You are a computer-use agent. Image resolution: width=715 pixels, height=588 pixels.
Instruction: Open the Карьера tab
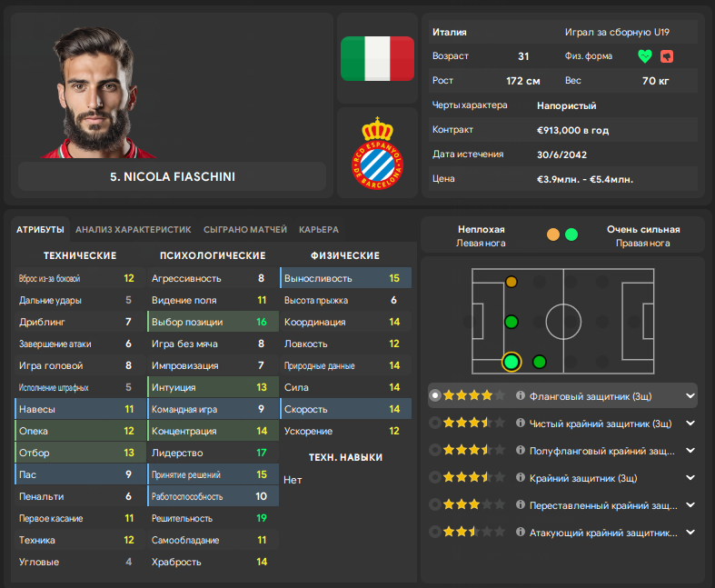point(319,229)
